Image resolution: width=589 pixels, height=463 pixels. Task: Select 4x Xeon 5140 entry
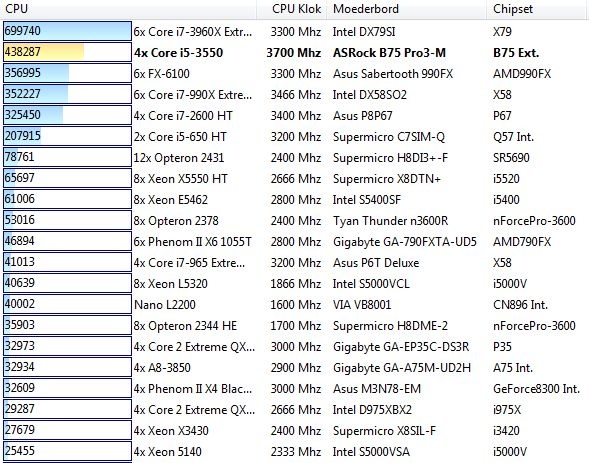(168, 452)
